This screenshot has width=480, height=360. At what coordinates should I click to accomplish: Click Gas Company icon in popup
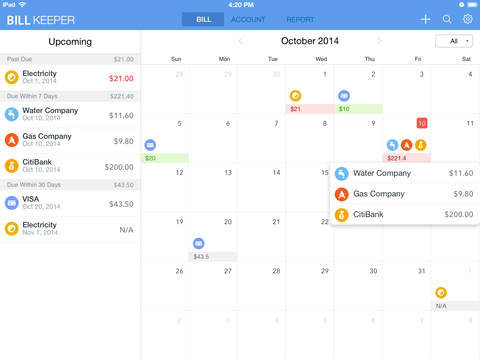342,194
